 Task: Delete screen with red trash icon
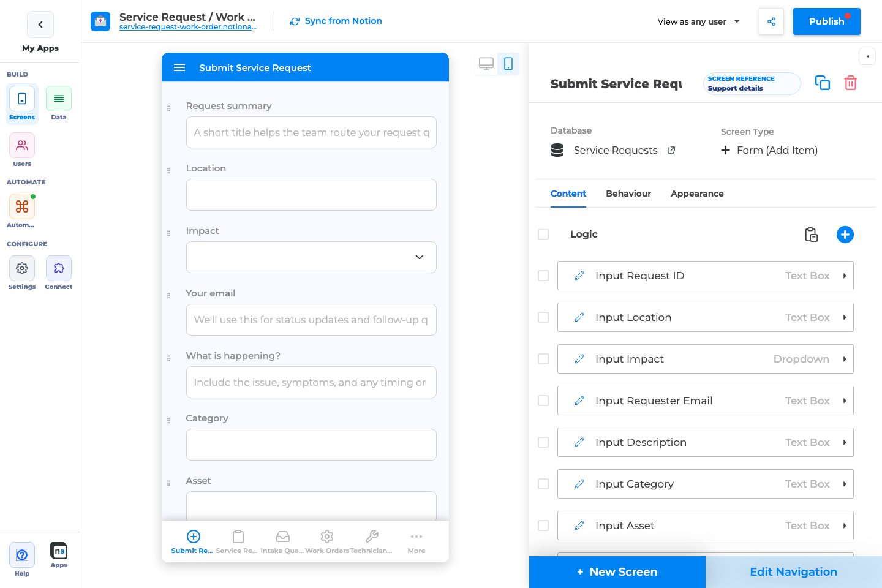pyautogui.click(x=851, y=83)
